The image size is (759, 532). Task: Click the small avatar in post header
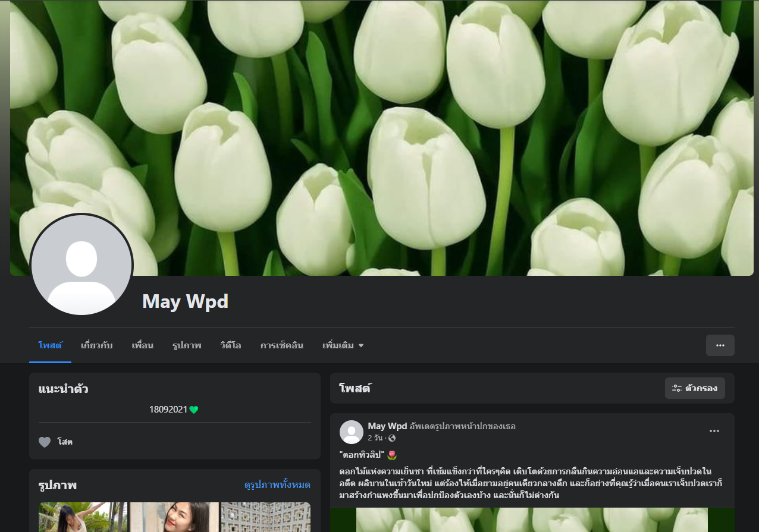[x=352, y=432]
